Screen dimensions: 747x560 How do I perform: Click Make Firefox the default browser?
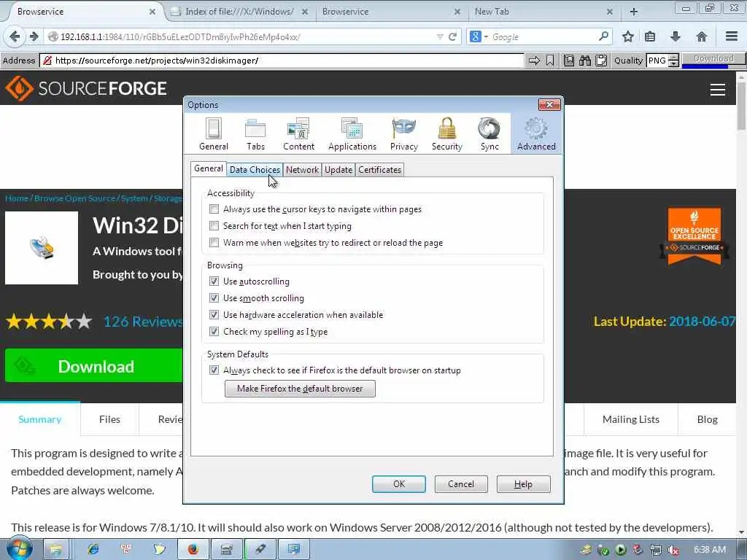(300, 389)
